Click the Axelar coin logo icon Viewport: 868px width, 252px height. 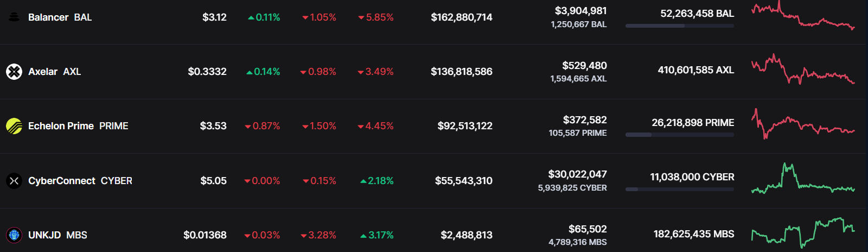(14, 72)
